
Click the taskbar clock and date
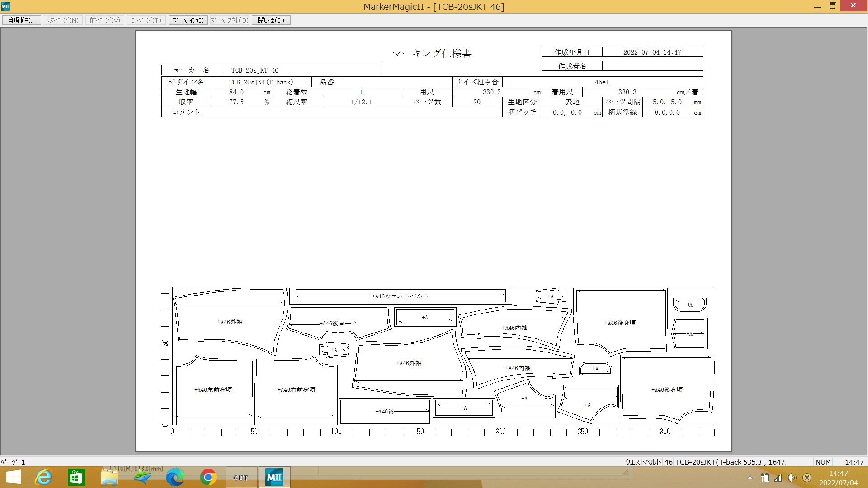(x=838, y=478)
